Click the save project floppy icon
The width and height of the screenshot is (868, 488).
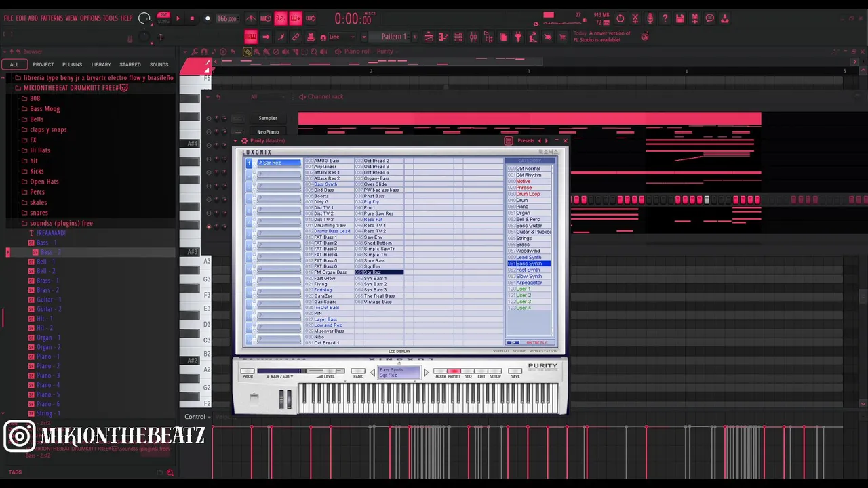click(680, 18)
